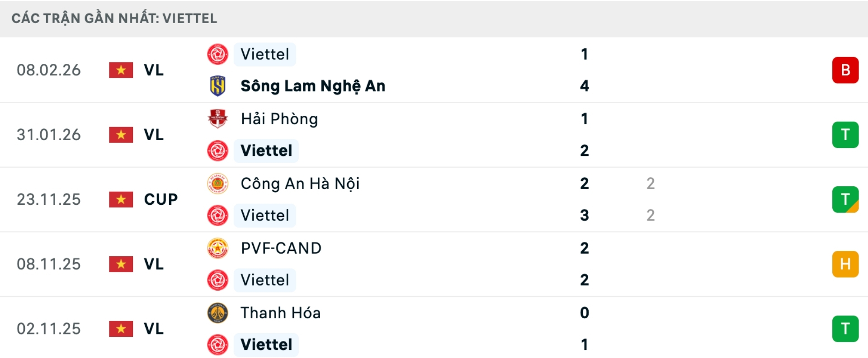Click the Thanh Hóa club crest
This screenshot has height=358, width=868.
(218, 312)
